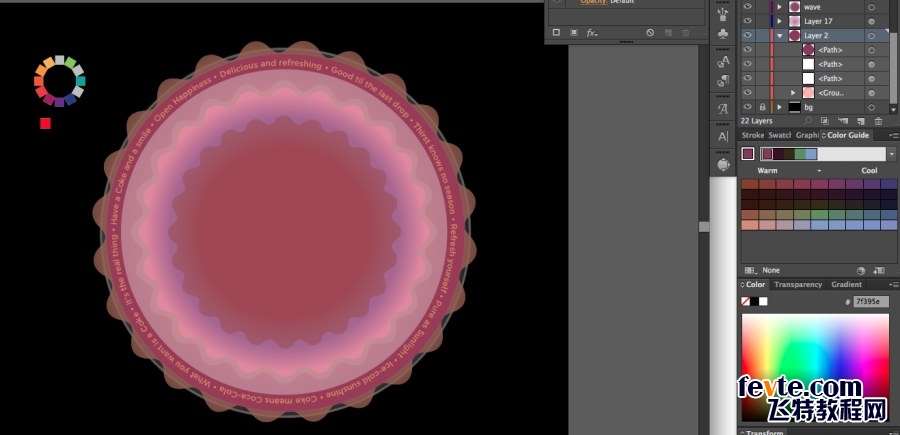The width and height of the screenshot is (900, 435).
Task: Hide the wave layer
Action: pyautogui.click(x=747, y=6)
